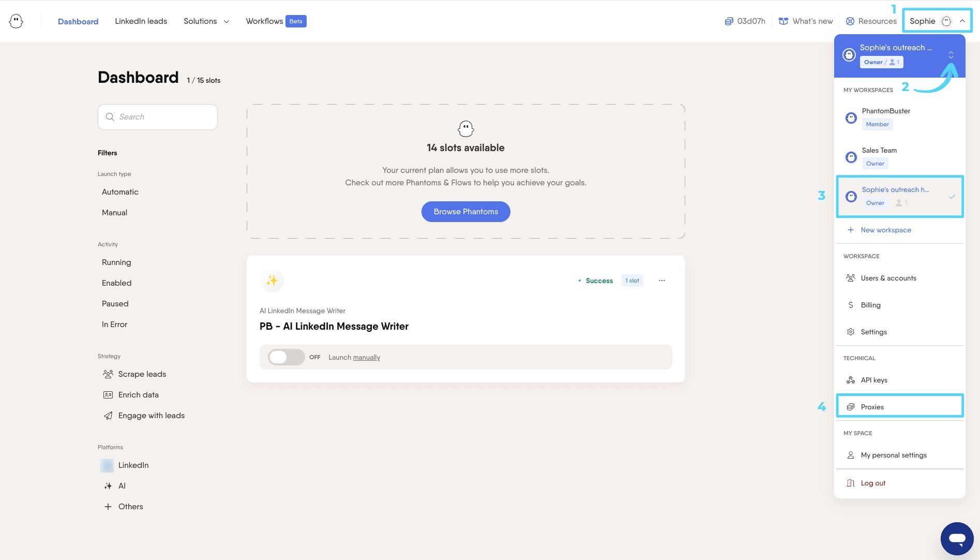Image resolution: width=980 pixels, height=560 pixels.
Task: Filter by Others platform
Action: 123,507
